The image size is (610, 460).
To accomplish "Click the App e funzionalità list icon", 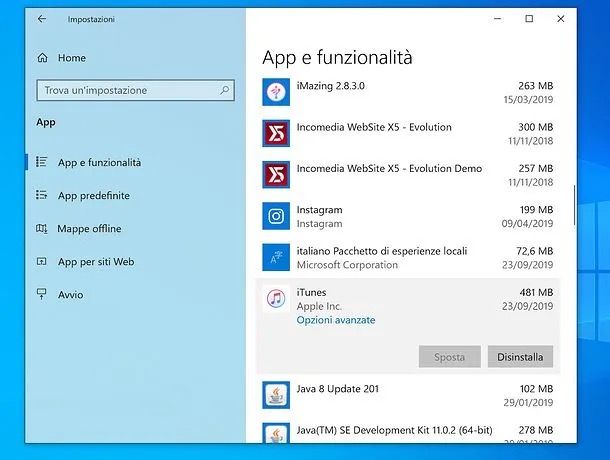I will pos(41,162).
